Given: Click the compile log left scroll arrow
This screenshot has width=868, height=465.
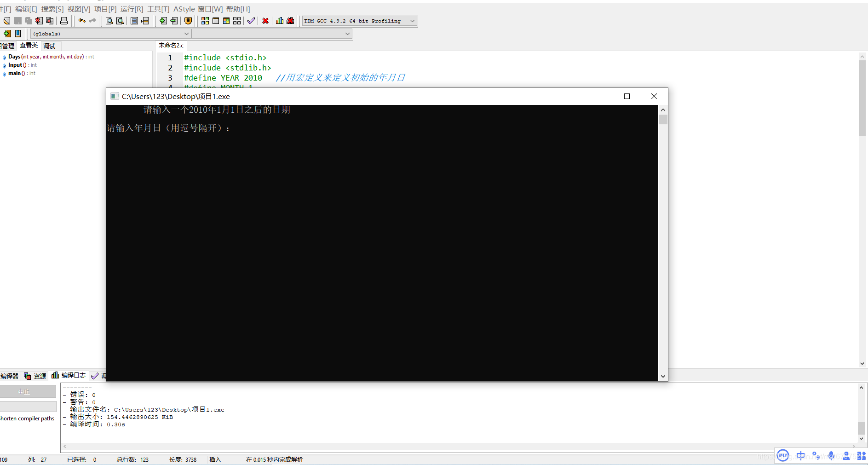Looking at the screenshot, I should 65,446.
